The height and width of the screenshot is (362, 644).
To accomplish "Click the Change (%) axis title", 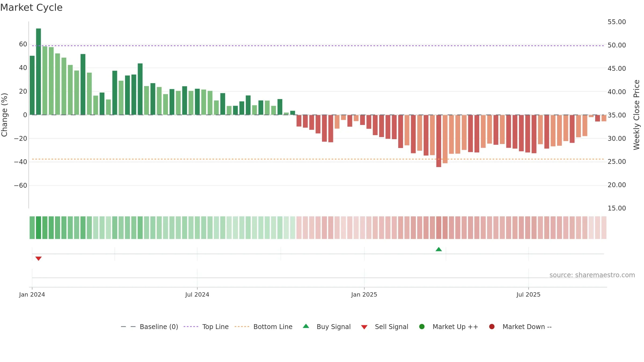I will (4, 115).
